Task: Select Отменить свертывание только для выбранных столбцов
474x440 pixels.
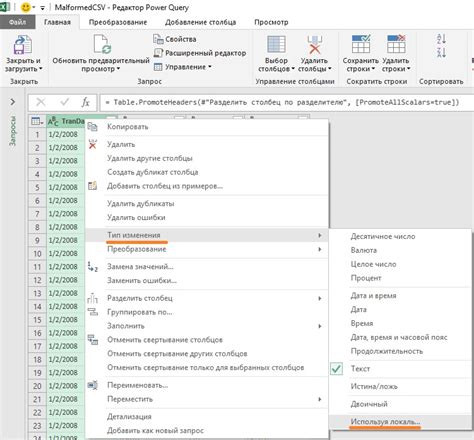Action: 207,368
